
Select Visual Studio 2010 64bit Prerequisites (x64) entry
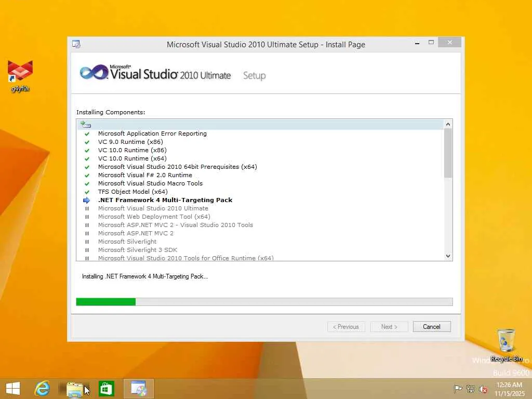pyautogui.click(x=178, y=167)
